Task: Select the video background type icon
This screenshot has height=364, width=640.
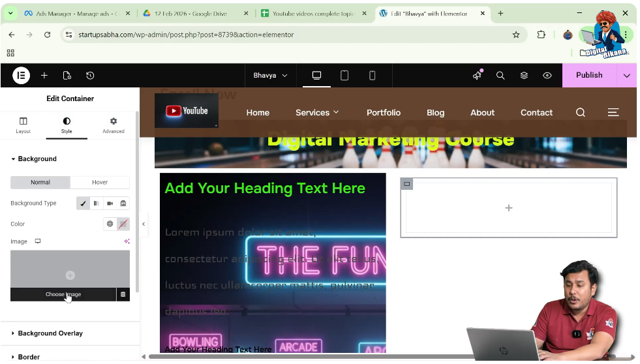Action: tap(110, 204)
